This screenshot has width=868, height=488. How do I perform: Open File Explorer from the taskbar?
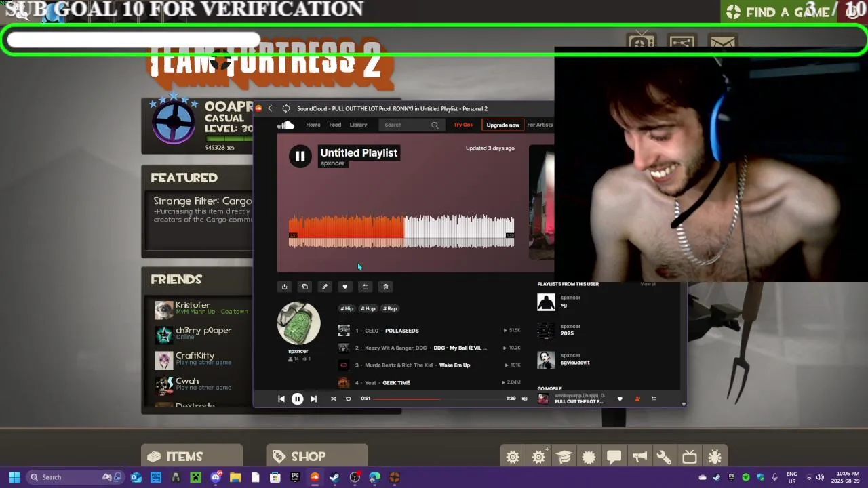pos(235,477)
